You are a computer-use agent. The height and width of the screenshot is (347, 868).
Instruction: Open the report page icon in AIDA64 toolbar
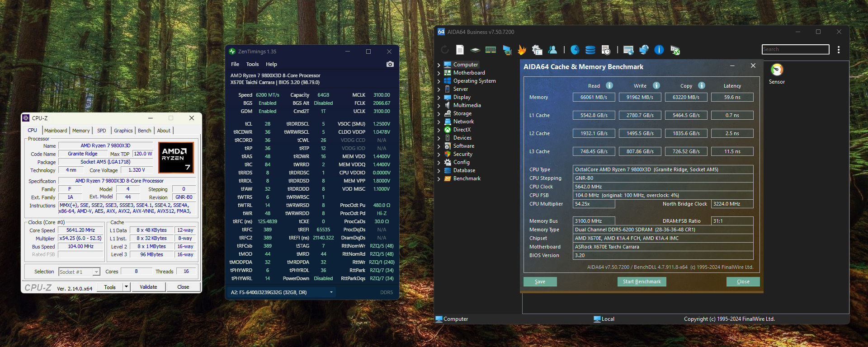(460, 50)
